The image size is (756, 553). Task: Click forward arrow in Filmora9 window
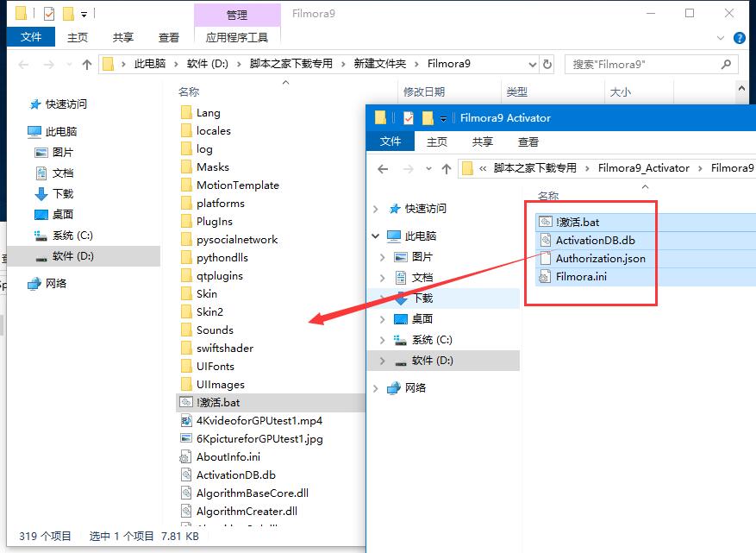48,64
